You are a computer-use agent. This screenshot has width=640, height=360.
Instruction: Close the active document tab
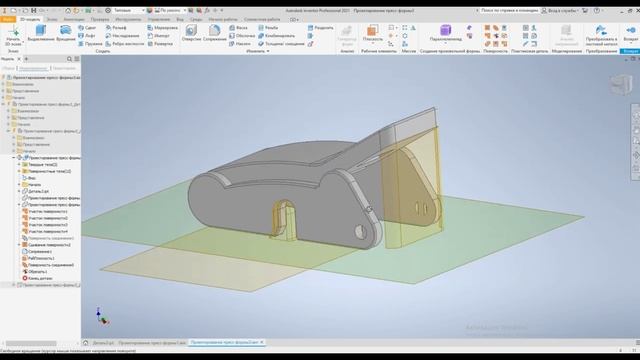(262, 342)
